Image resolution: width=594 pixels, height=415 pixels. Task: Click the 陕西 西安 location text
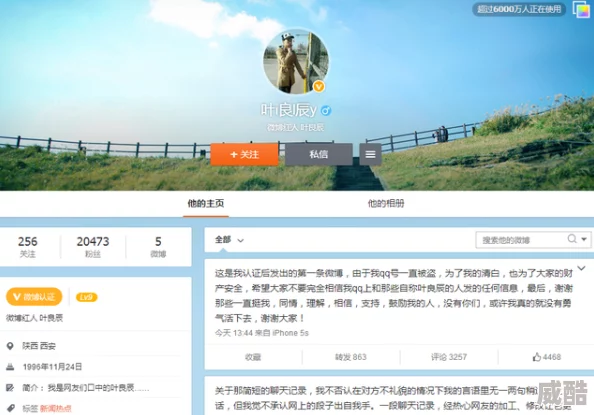(x=39, y=346)
